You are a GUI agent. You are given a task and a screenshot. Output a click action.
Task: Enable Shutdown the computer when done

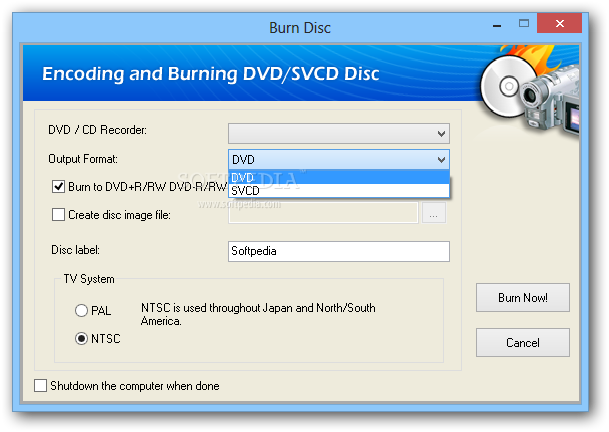pos(41,385)
